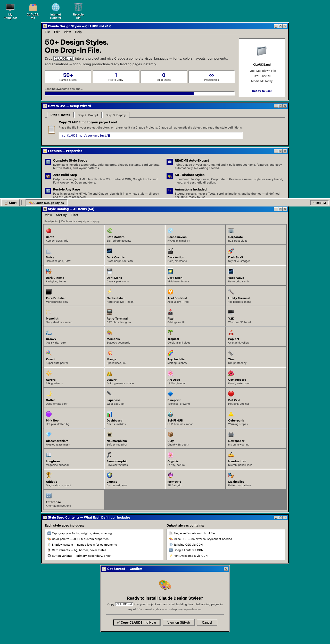Switch to the Step 3: Deploy tab
The image size is (330, 644).
(116, 115)
